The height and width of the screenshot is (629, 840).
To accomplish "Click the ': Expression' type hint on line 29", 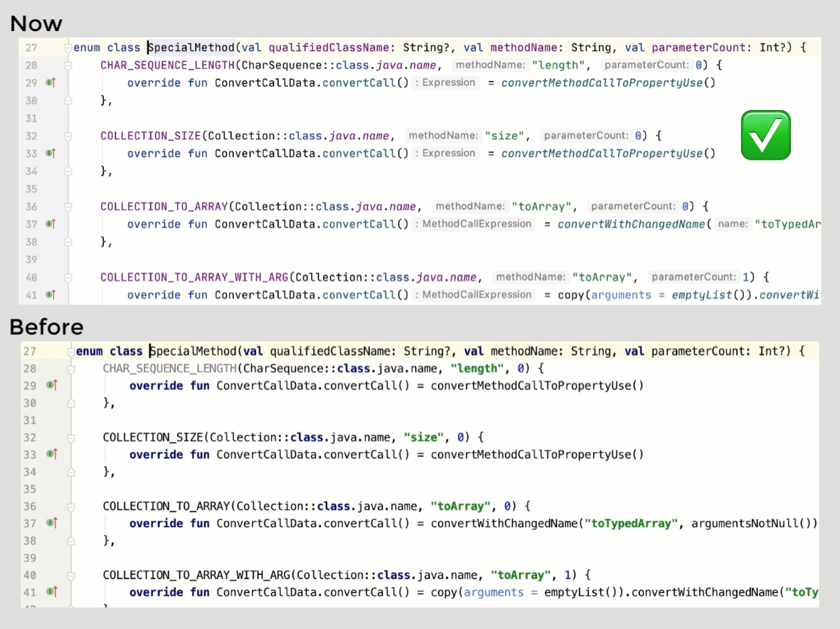I will [x=447, y=83].
